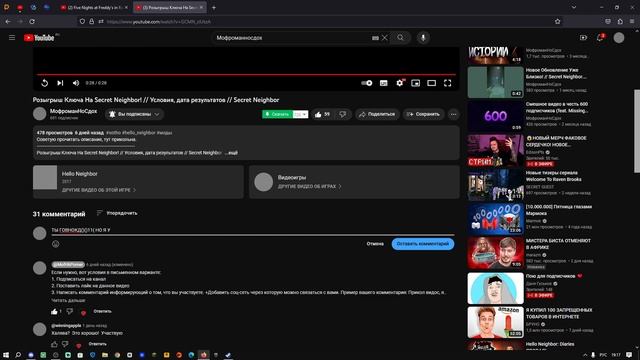640x360 pixels.
Task: Like the Халява comment
Action: point(54,344)
